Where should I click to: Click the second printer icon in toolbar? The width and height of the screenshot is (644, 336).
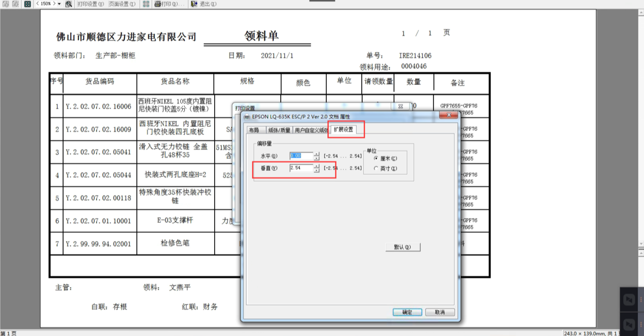[x=14, y=4]
